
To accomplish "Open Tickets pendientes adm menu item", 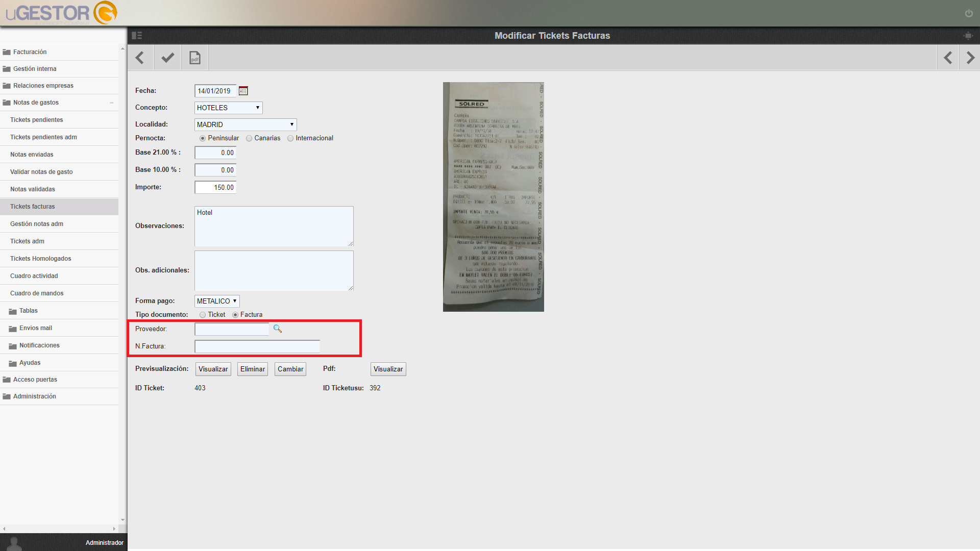I will coord(59,137).
